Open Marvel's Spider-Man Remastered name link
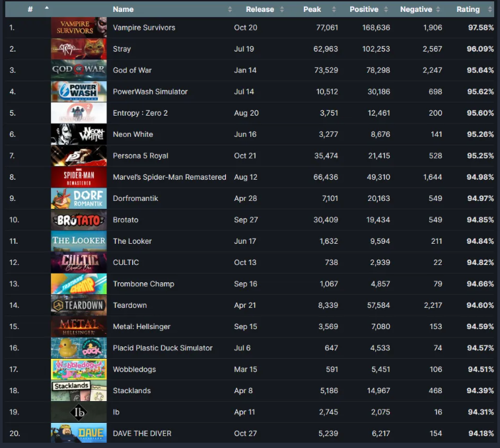Viewport: 500px width, 448px height. tap(169, 177)
